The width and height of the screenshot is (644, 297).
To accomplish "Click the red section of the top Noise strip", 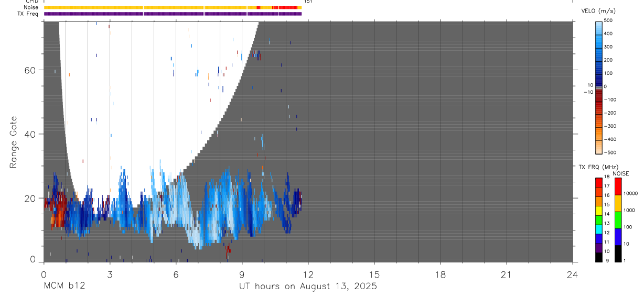I will pyautogui.click(x=288, y=7).
